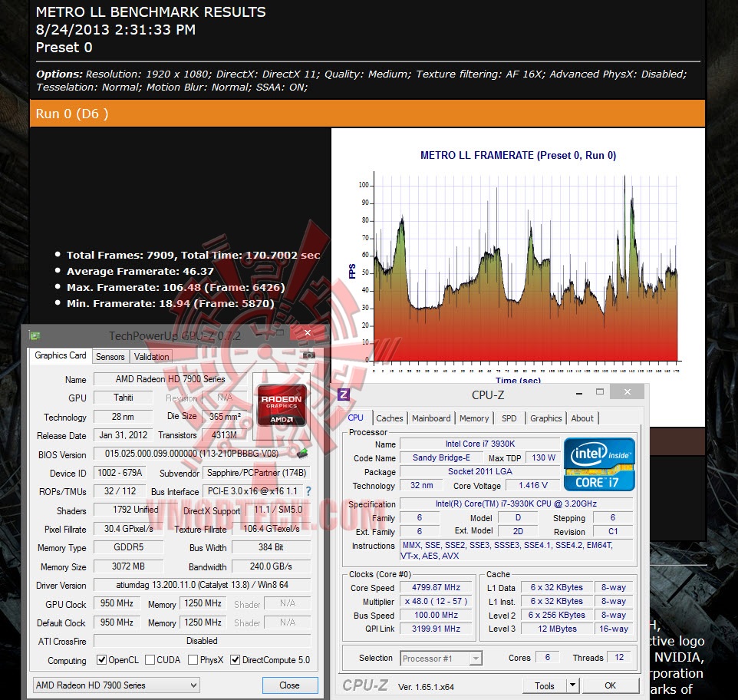Click the CPU-Z purple Z title icon
The image size is (738, 700).
tap(344, 395)
